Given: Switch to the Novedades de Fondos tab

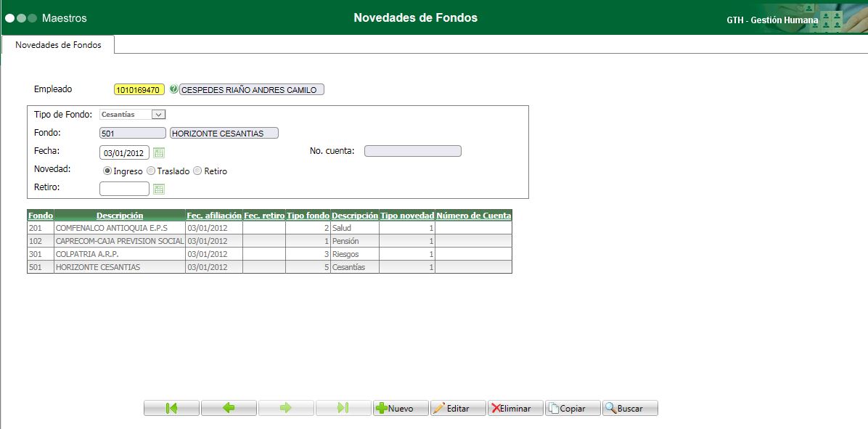Looking at the screenshot, I should (58, 44).
